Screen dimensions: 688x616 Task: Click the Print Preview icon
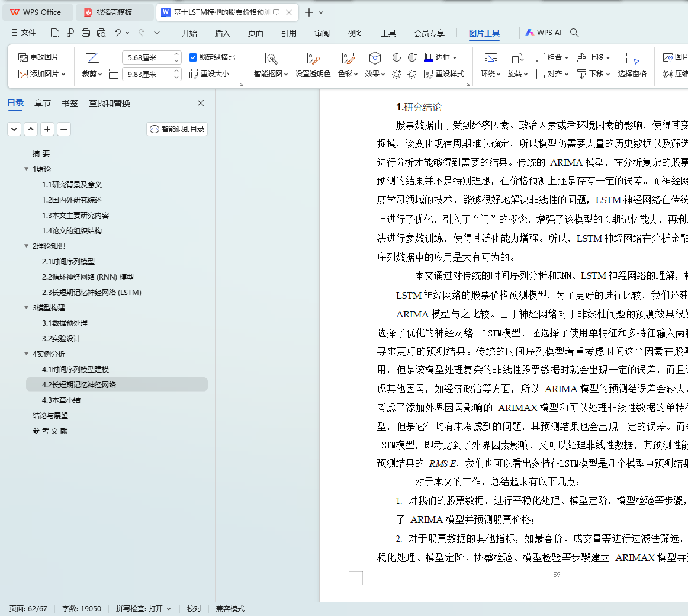click(101, 33)
